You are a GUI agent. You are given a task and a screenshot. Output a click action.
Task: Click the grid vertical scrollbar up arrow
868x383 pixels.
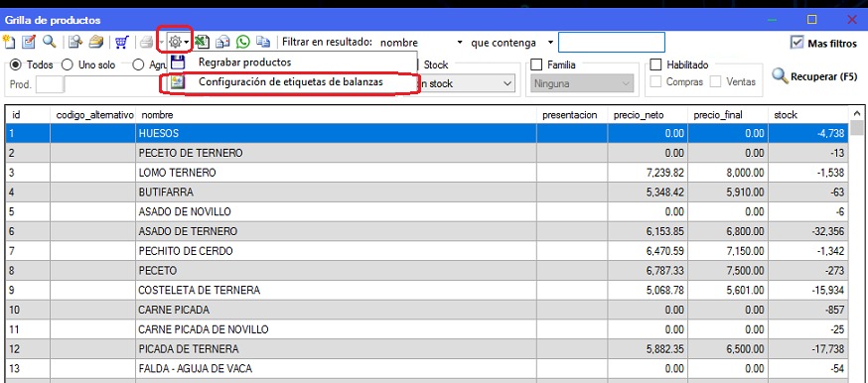(x=857, y=113)
